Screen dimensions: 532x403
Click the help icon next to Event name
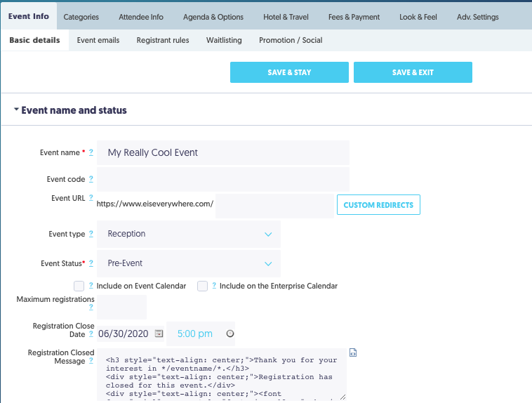point(91,152)
